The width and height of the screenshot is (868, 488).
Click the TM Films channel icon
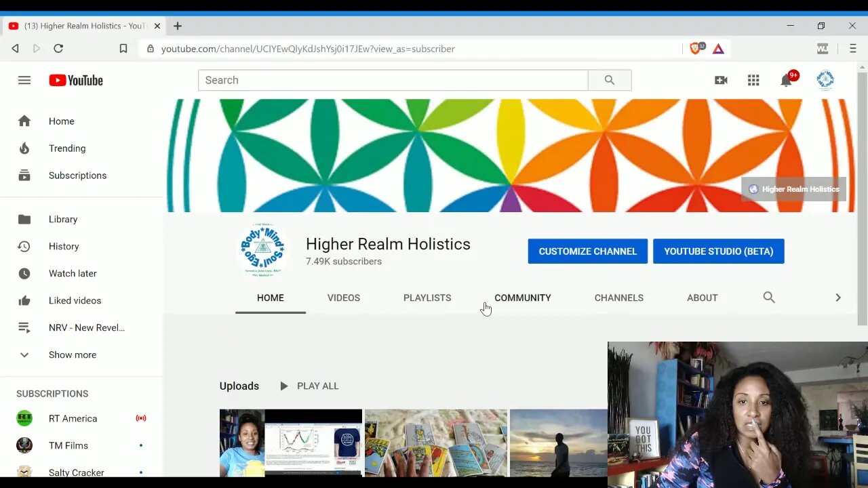(x=24, y=445)
